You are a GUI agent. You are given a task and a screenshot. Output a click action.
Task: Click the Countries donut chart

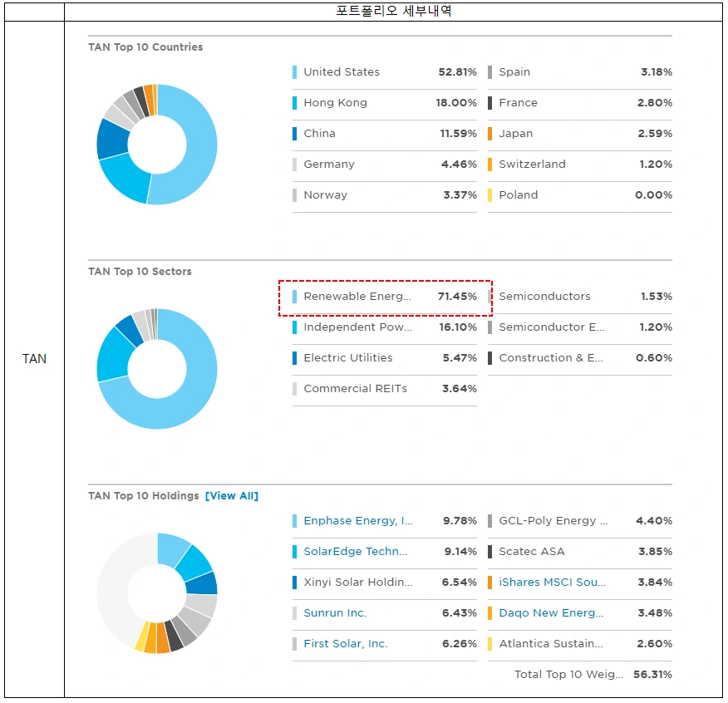(157, 145)
